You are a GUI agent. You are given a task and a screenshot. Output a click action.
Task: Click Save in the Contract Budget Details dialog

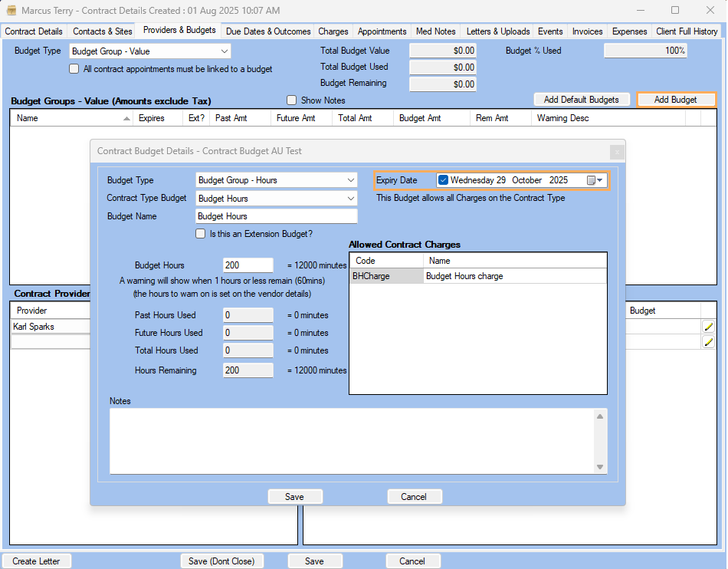click(x=295, y=497)
